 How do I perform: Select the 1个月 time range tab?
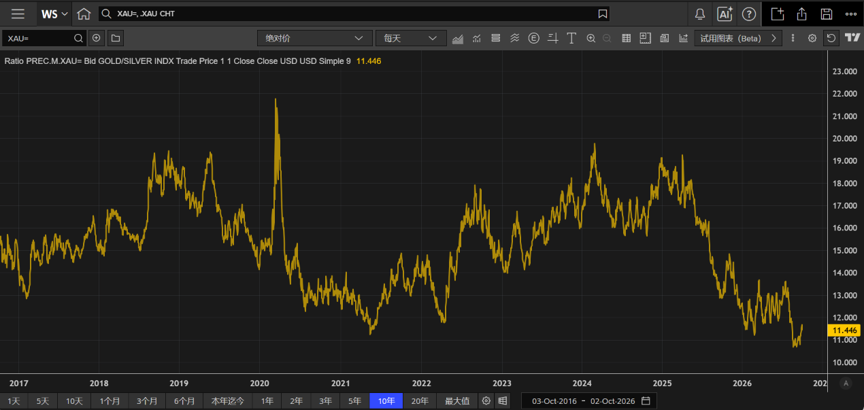click(110, 401)
